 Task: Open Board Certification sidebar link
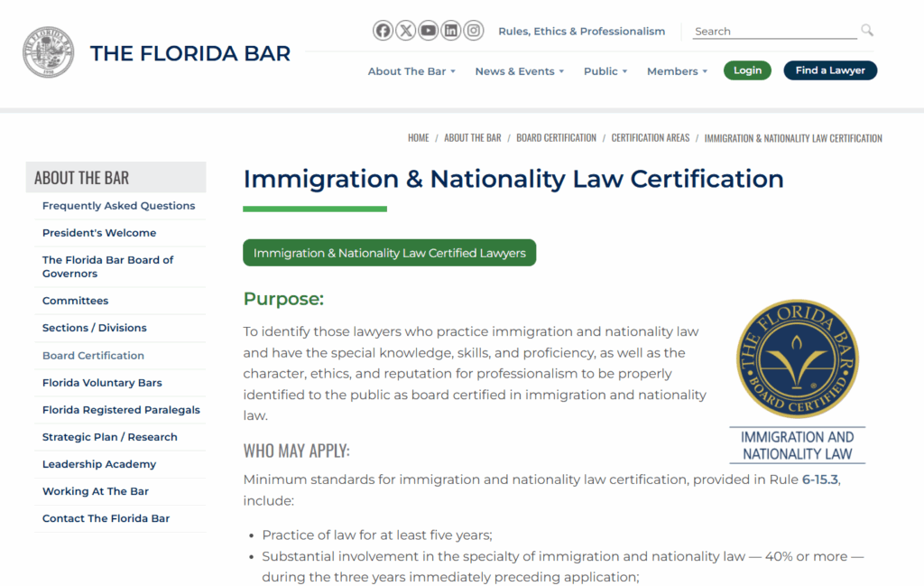click(93, 356)
